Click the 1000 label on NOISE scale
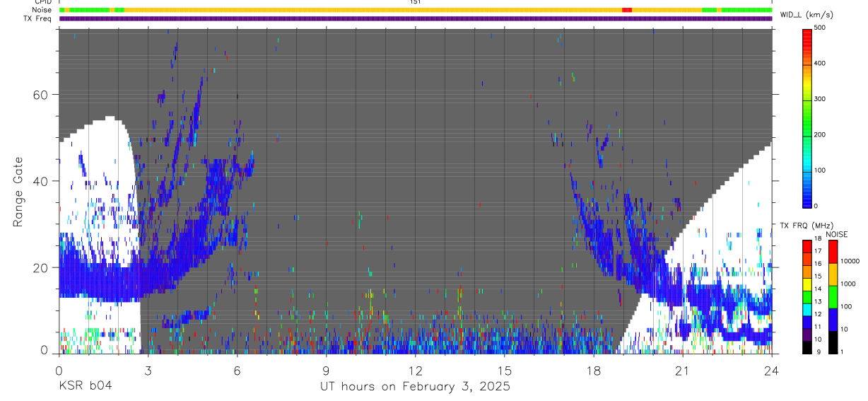 point(848,284)
